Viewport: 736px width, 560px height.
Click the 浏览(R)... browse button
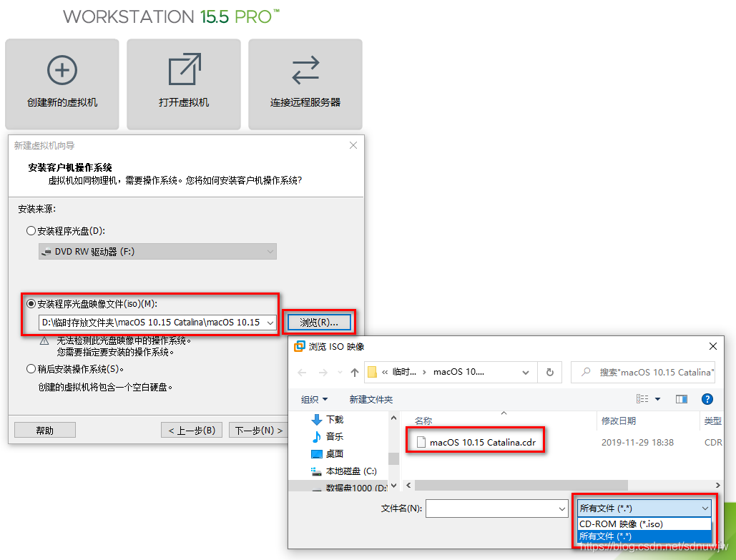click(x=319, y=323)
